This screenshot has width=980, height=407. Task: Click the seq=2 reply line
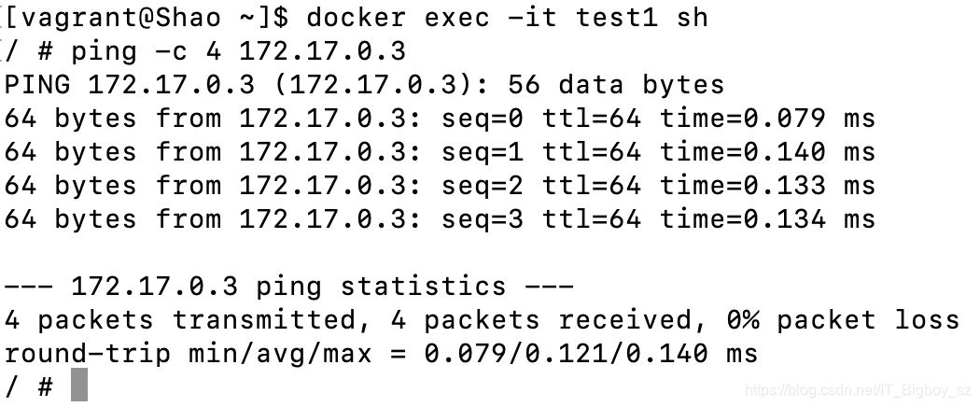pyautogui.click(x=440, y=186)
